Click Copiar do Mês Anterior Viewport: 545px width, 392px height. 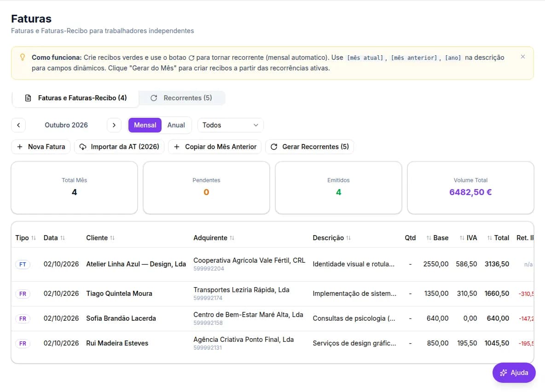[x=215, y=147]
